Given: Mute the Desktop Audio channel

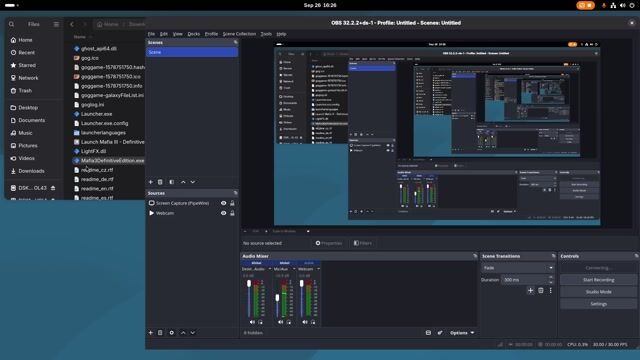Looking at the screenshot, I should (252, 322).
